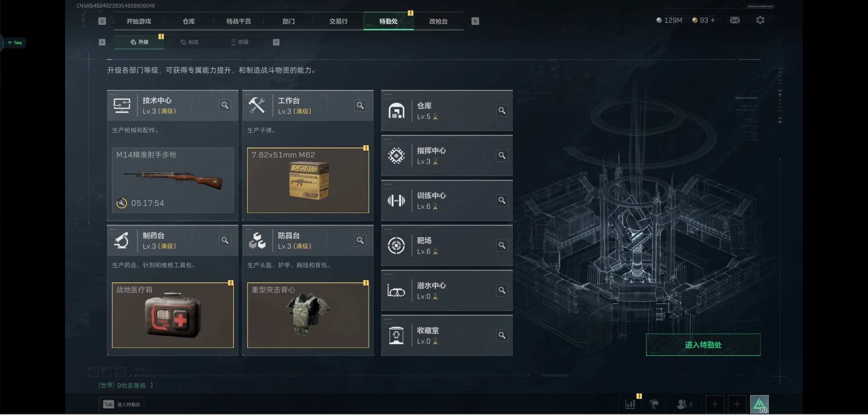868x415 pixels.
Task: Open the 训练中心 Lv.6 department row
Action: pyautogui.click(x=447, y=201)
